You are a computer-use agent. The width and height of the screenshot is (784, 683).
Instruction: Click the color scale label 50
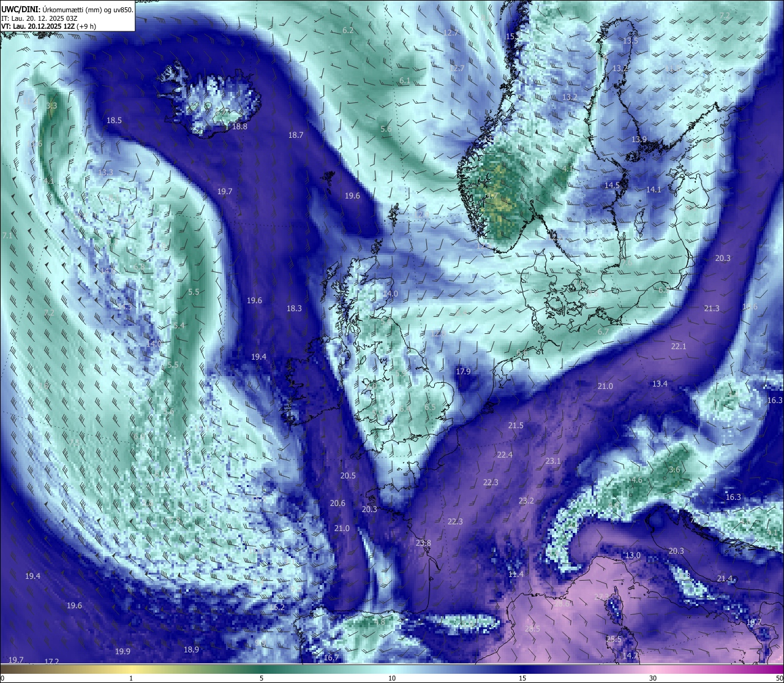click(778, 677)
